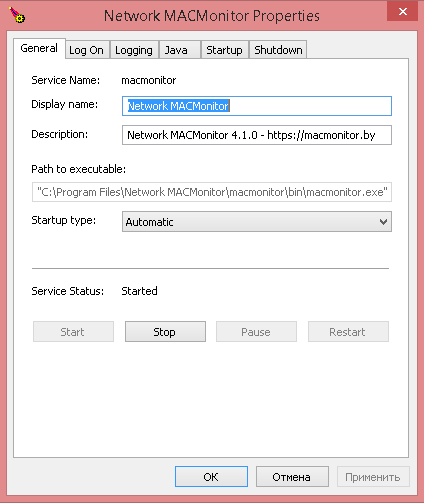Screen dimensions: 424x504
Task: Click the Description text field
Action: click(x=257, y=135)
